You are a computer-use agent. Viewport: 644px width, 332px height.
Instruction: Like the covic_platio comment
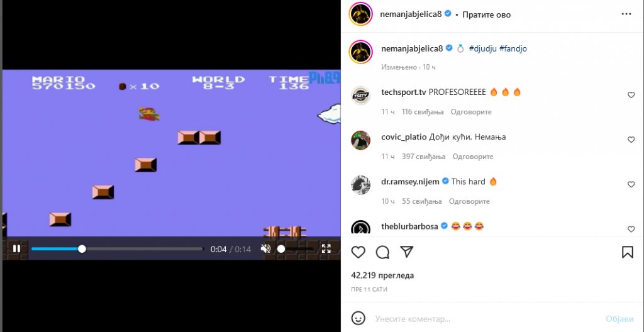(x=631, y=140)
